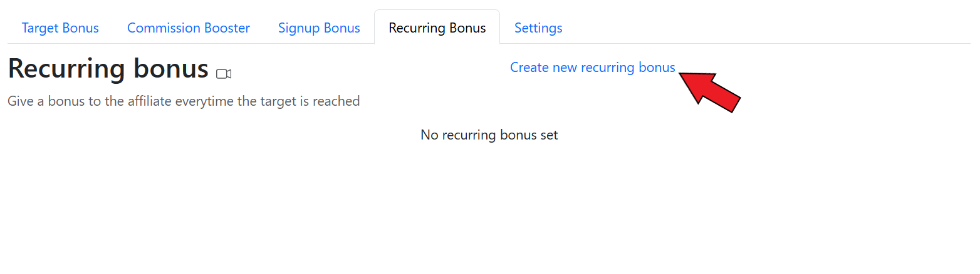The image size is (980, 274).
Task: Click the affiliate bonus description text
Action: pos(184,101)
